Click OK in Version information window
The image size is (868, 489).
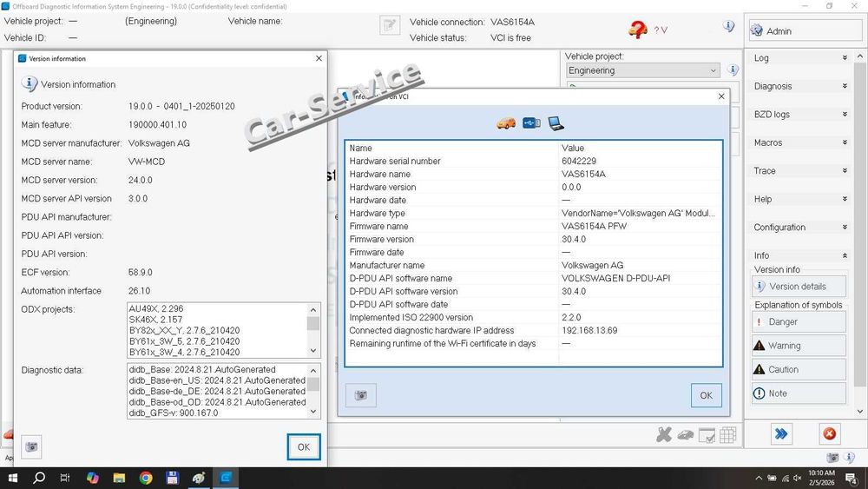(x=303, y=447)
